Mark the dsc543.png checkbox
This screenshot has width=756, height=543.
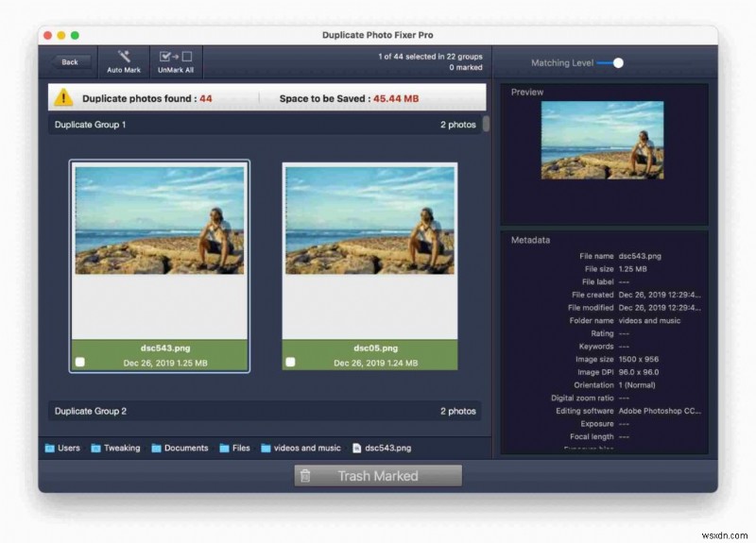pyautogui.click(x=80, y=362)
